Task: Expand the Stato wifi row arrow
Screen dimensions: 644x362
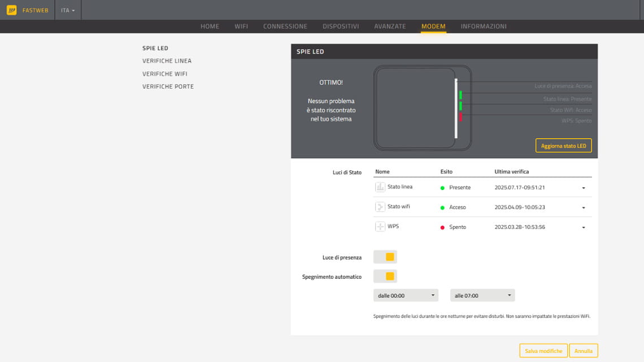Action: (x=583, y=208)
